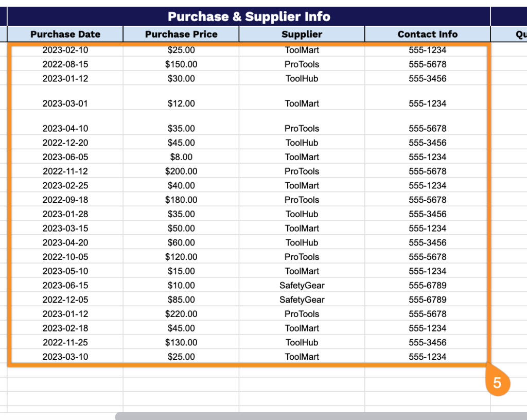Screen dimensions: 527x420
Task: Select date cell 2023-06-15
Action: point(65,286)
